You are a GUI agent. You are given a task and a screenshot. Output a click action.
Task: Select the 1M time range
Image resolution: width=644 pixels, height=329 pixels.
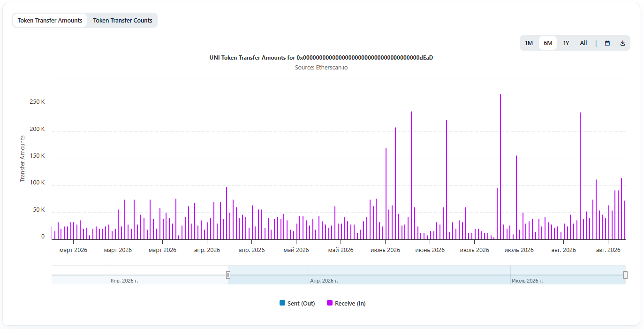529,43
